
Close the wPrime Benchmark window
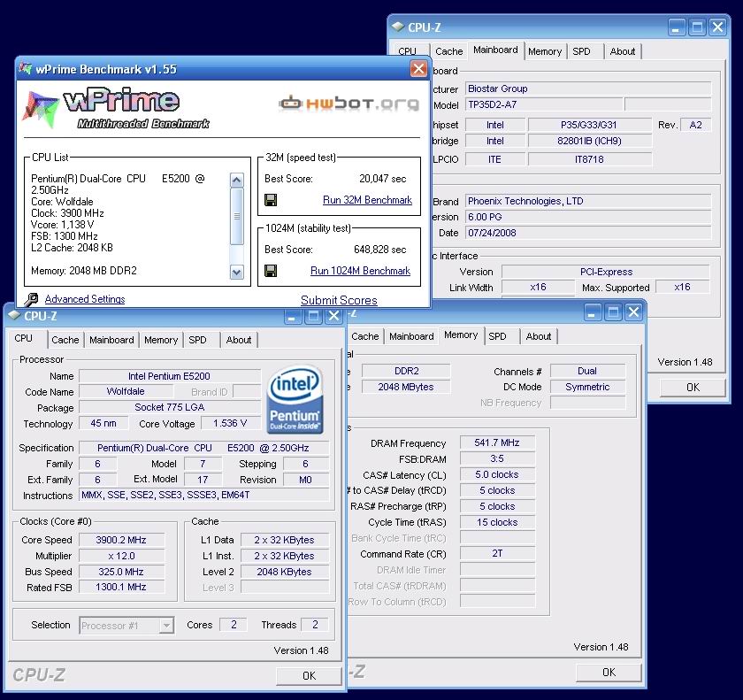418,69
